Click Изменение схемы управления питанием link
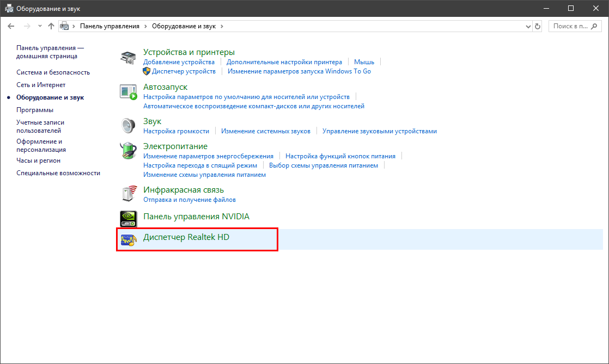 (204, 175)
